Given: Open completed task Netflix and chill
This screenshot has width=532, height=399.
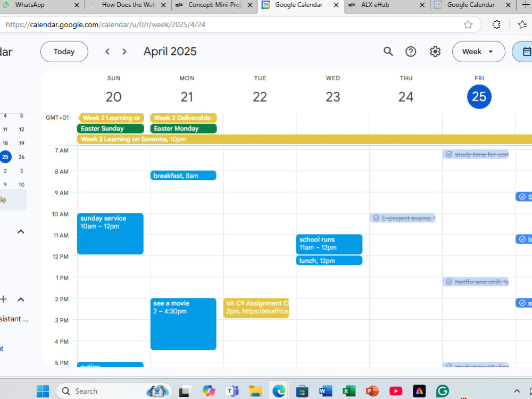Looking at the screenshot, I should tap(475, 282).
